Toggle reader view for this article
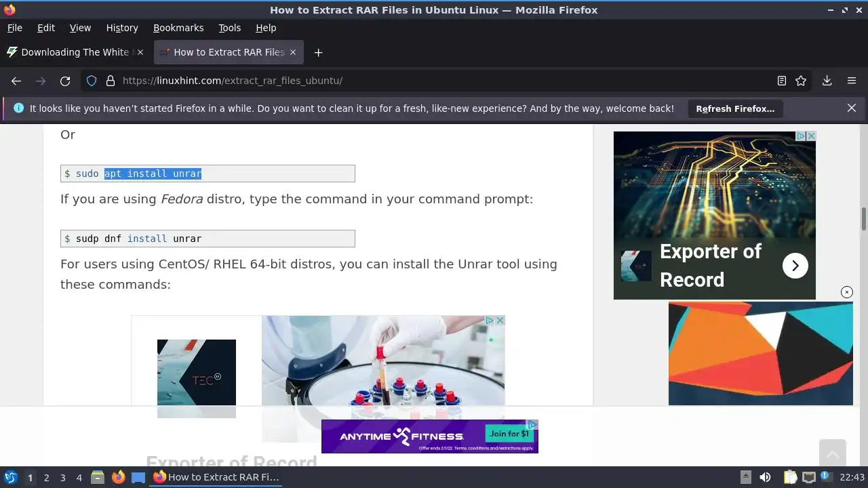Screen dimensions: 868x488 pyautogui.click(x=782, y=81)
